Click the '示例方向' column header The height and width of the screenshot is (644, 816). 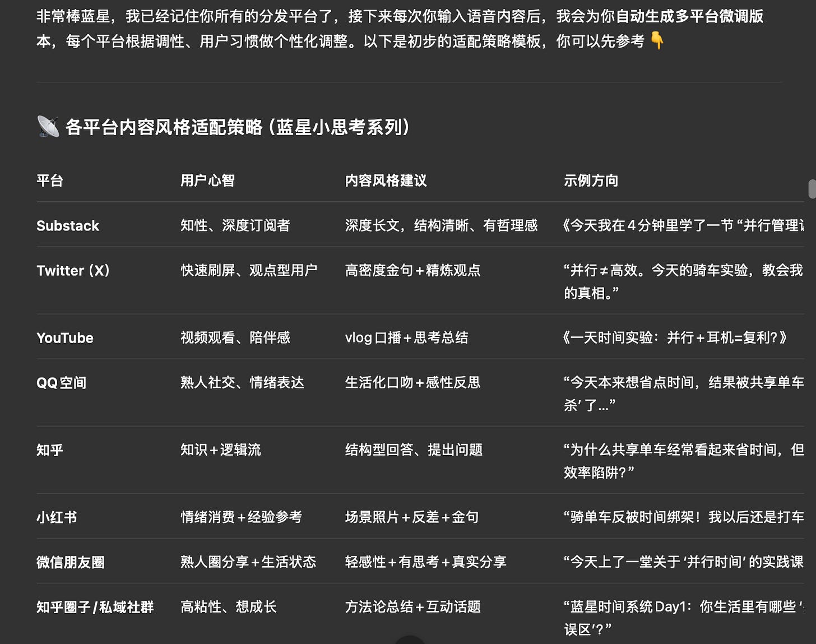point(591,180)
